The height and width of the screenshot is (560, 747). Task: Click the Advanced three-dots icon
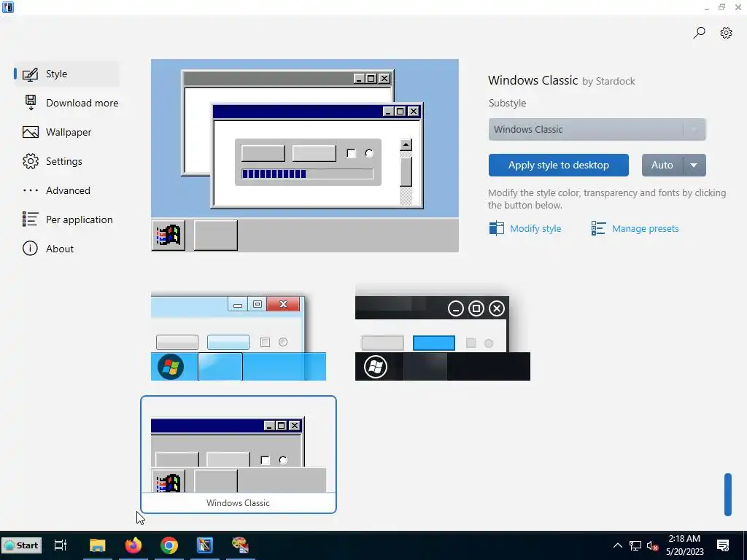point(31,190)
